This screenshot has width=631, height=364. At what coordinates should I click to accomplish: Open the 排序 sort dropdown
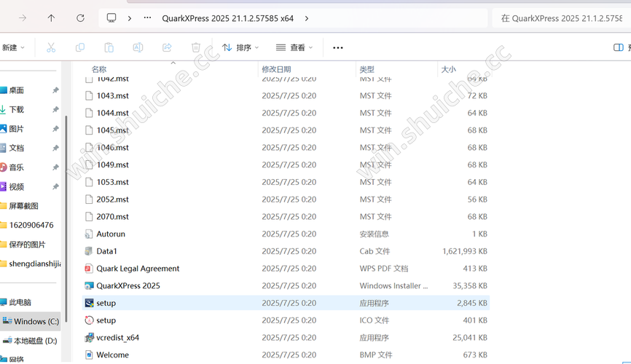[240, 47]
